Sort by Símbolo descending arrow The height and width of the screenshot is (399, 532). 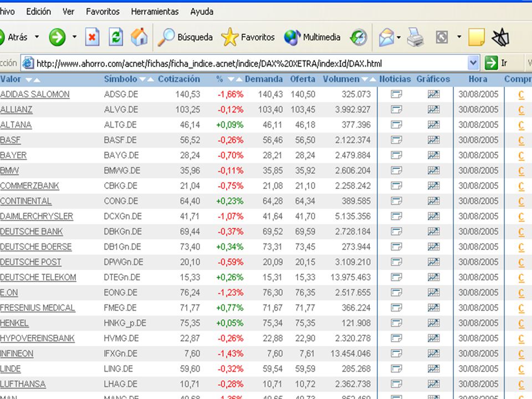point(142,80)
